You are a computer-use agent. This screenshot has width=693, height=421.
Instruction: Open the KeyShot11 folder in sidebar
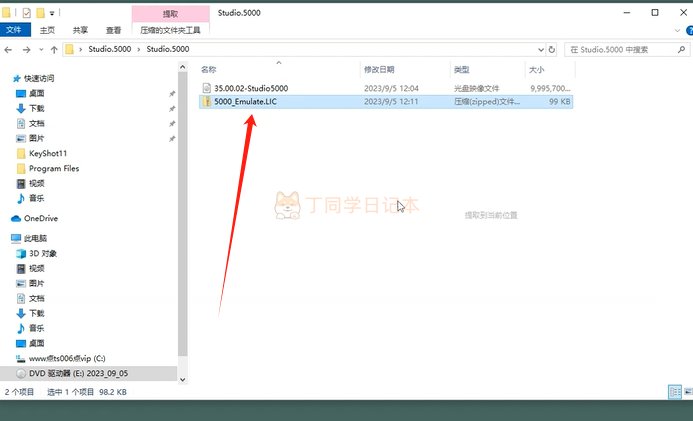tap(48, 153)
